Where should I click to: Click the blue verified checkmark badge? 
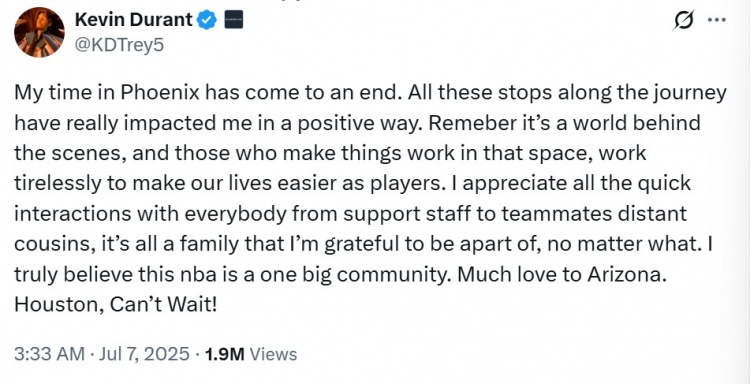coord(207,20)
